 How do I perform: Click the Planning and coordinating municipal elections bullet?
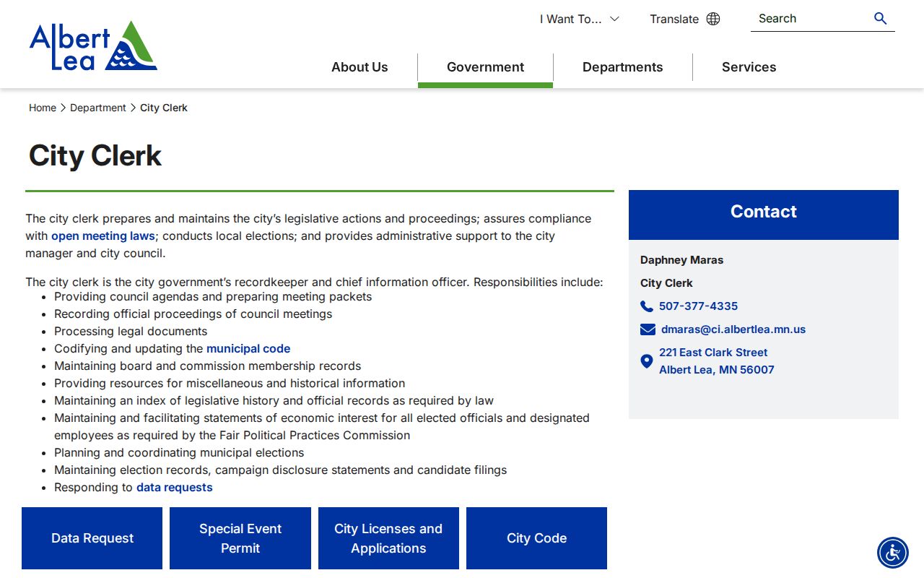click(x=179, y=453)
